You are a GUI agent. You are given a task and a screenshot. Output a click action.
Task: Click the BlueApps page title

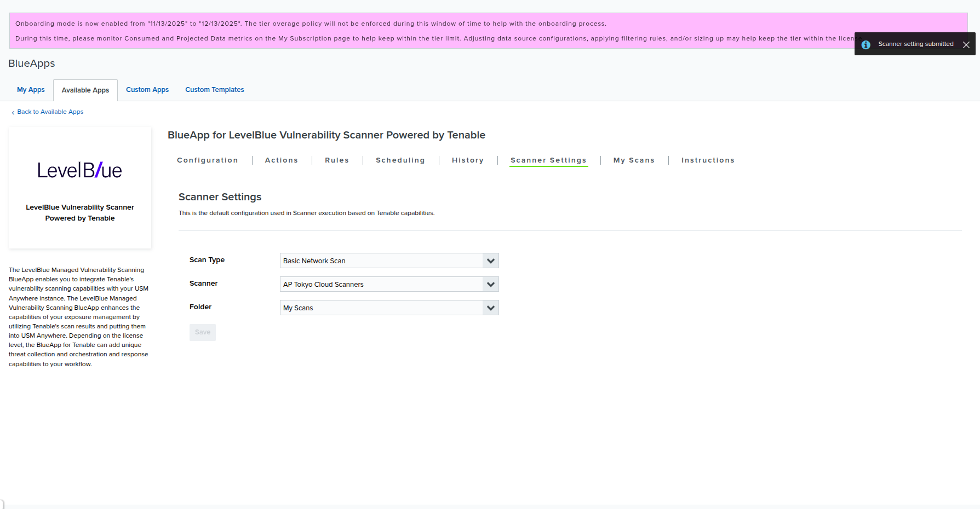click(x=32, y=63)
